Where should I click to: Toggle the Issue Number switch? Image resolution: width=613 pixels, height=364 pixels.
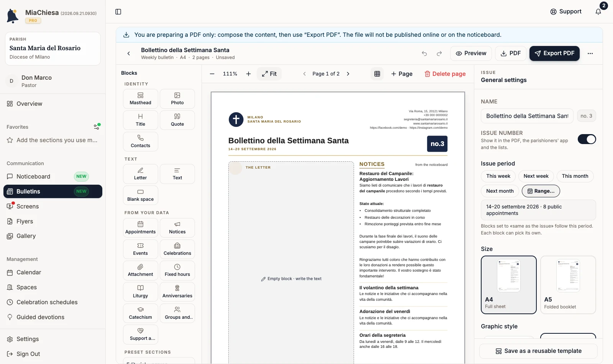click(x=587, y=139)
